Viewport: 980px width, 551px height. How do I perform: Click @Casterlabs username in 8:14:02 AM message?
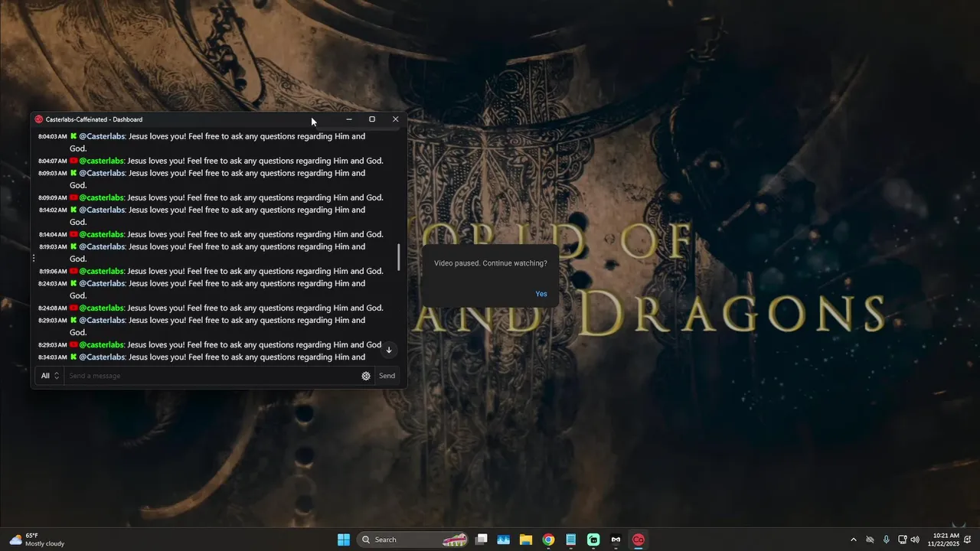(x=102, y=210)
